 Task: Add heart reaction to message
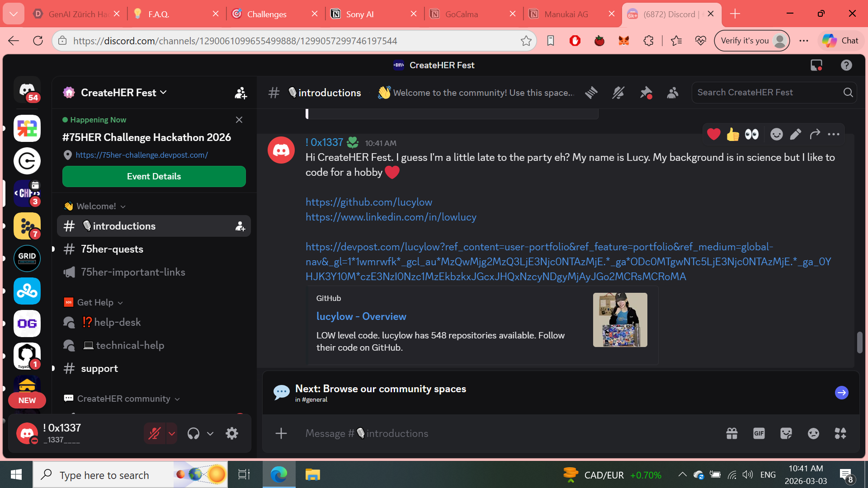point(713,134)
